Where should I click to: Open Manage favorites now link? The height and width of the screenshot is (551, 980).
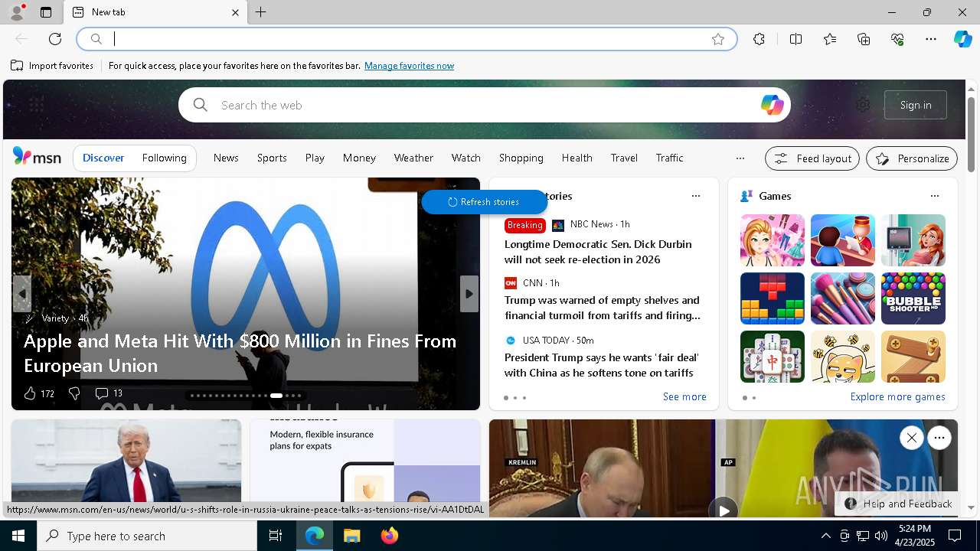click(409, 66)
